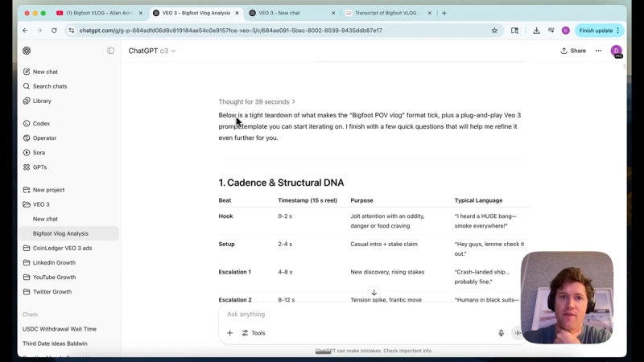Open LinkedIn Growth project folder
644x362 pixels.
coord(54,263)
